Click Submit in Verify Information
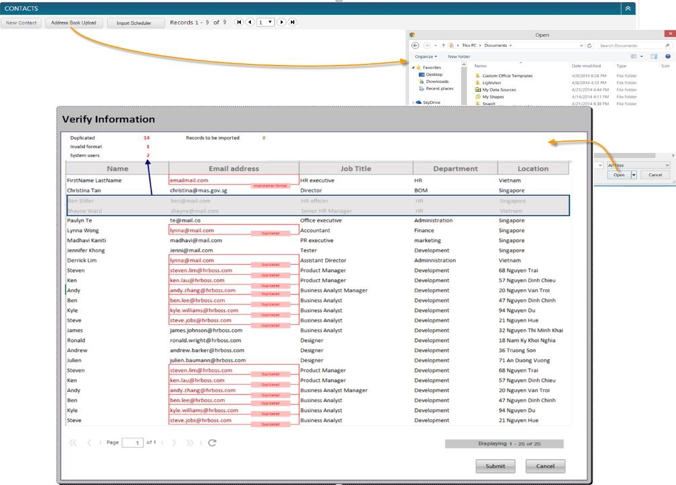Image resolution: width=676 pixels, height=485 pixels. 495,466
